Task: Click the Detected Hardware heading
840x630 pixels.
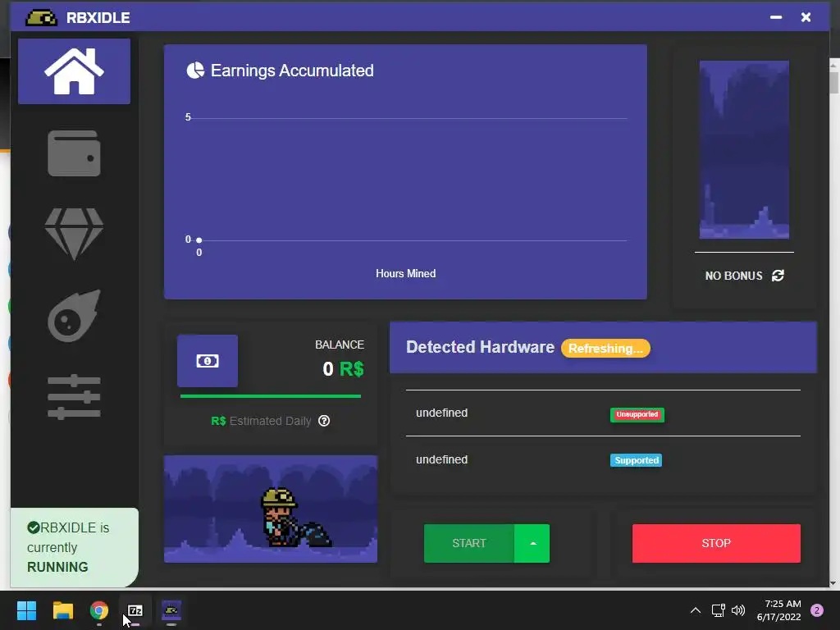Action: click(480, 347)
